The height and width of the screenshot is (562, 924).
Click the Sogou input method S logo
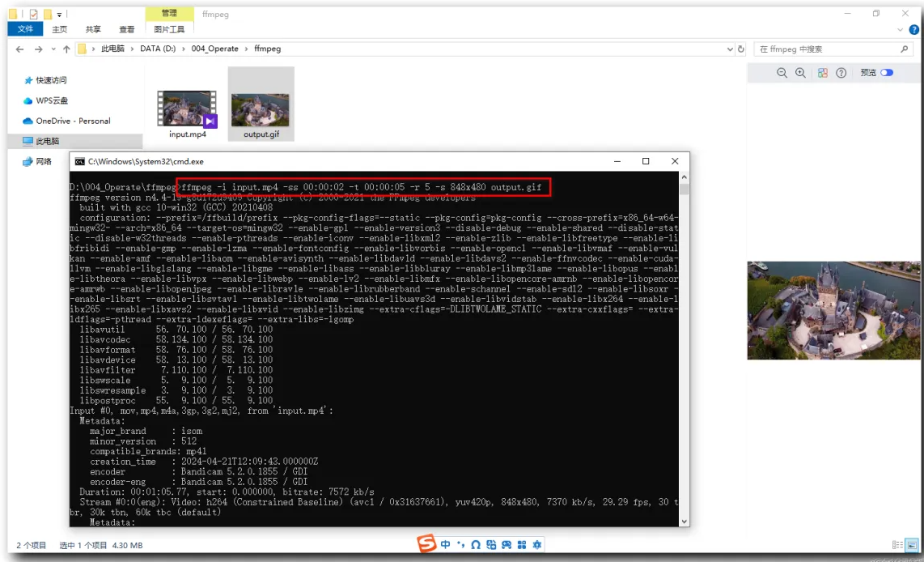[426, 544]
